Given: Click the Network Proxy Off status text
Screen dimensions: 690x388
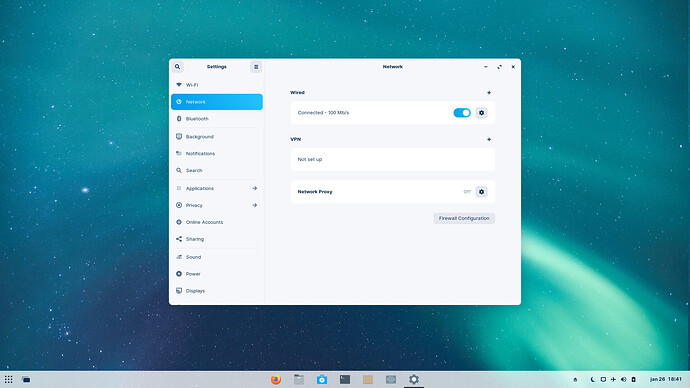Looking at the screenshot, I should 467,192.
